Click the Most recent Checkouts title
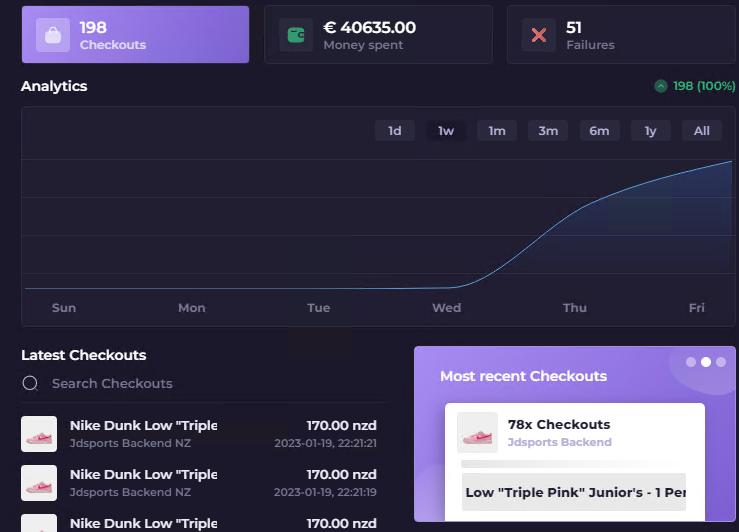This screenshot has width=739, height=532. [x=524, y=376]
